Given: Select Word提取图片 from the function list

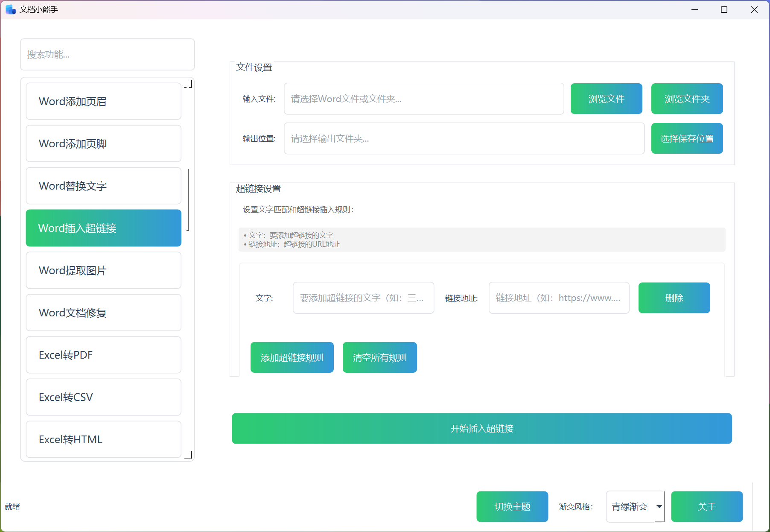Looking at the screenshot, I should pyautogui.click(x=103, y=270).
